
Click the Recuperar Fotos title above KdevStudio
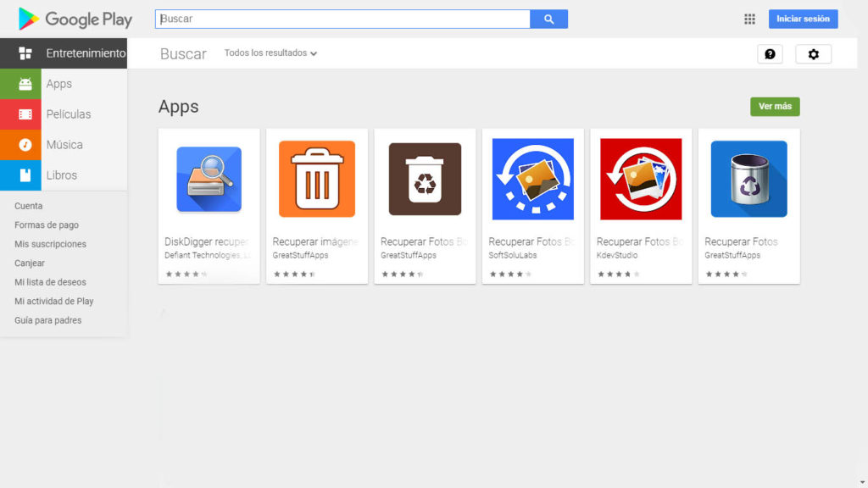639,241
